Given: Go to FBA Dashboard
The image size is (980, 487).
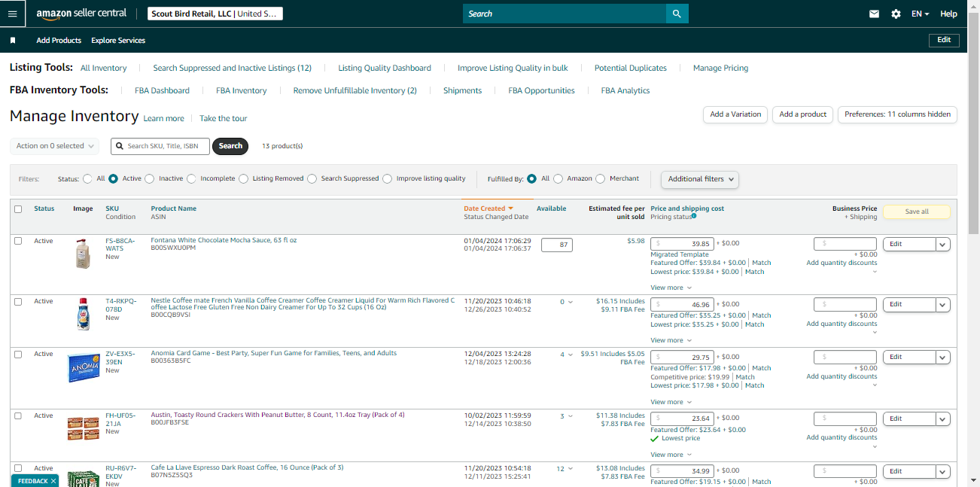Looking at the screenshot, I should [162, 90].
